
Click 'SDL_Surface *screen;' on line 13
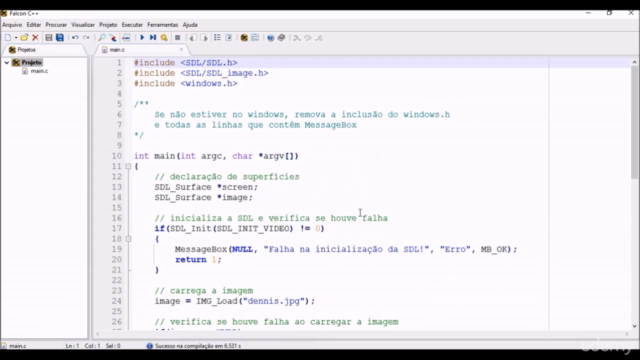click(x=206, y=187)
